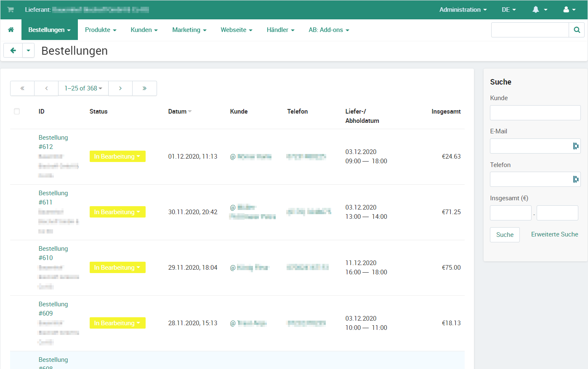Viewport: 588px width, 369px height.
Task: Focus the Insgesamt minimum amount field
Action: click(x=511, y=213)
